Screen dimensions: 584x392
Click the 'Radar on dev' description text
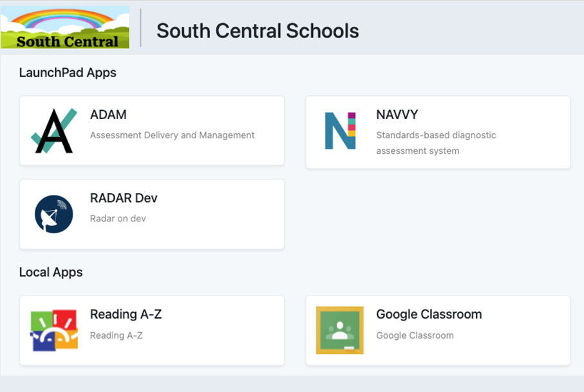[118, 219]
